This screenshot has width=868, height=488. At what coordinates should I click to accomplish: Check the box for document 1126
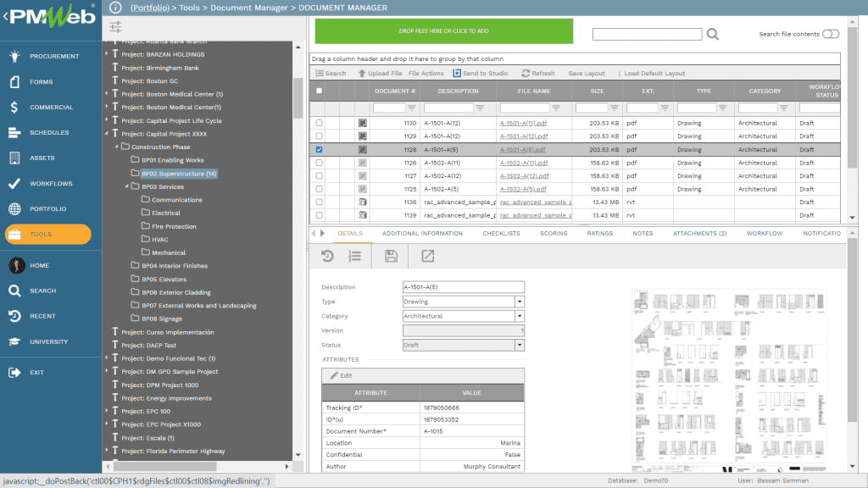click(x=319, y=163)
